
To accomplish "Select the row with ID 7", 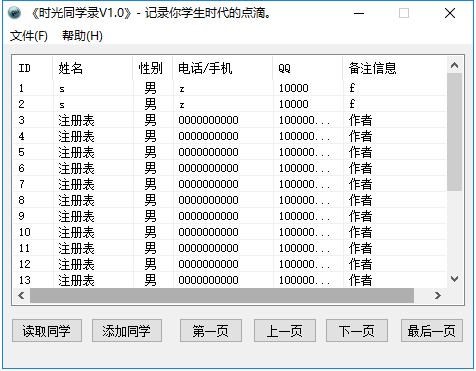I will click(229, 184).
